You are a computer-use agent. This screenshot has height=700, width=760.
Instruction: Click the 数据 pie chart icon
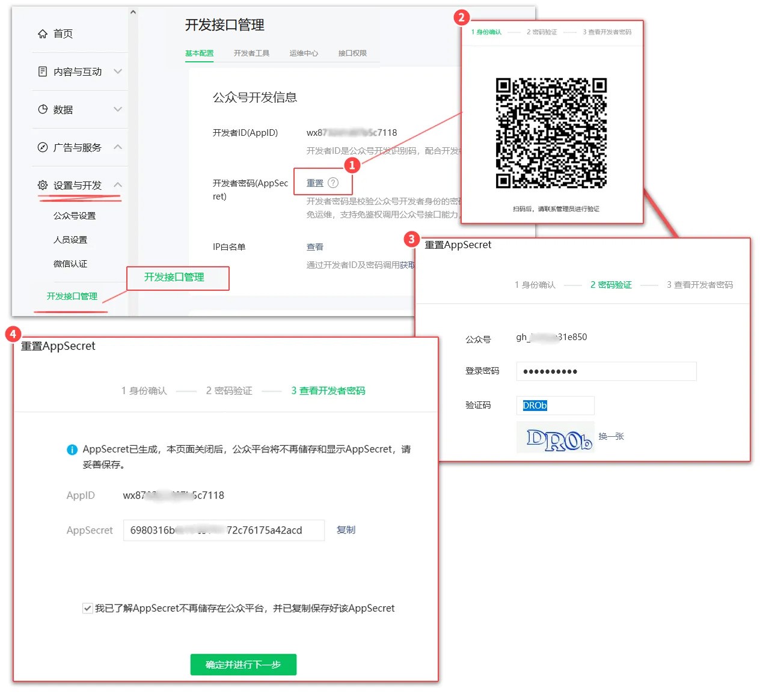point(43,109)
